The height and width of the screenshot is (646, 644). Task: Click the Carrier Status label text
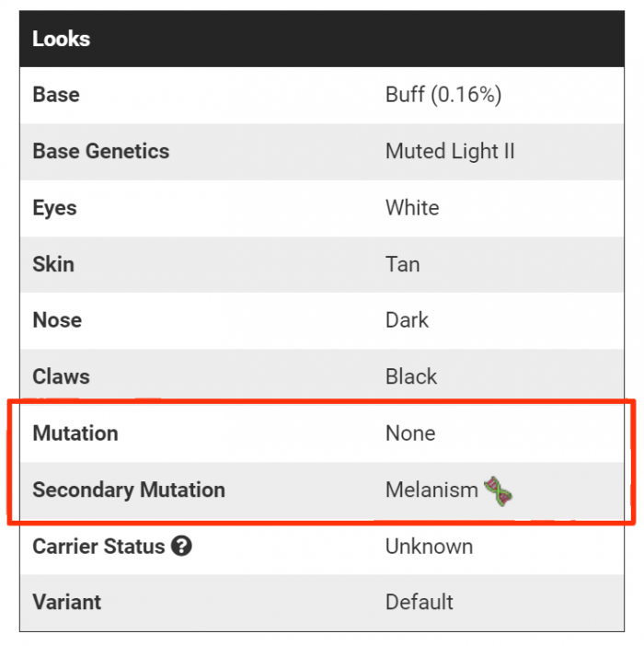pyautogui.click(x=98, y=547)
